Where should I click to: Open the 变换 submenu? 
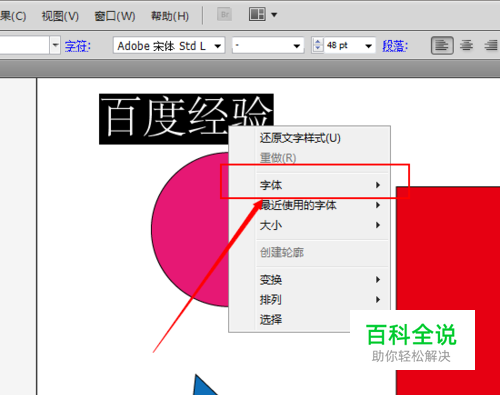pos(310,279)
